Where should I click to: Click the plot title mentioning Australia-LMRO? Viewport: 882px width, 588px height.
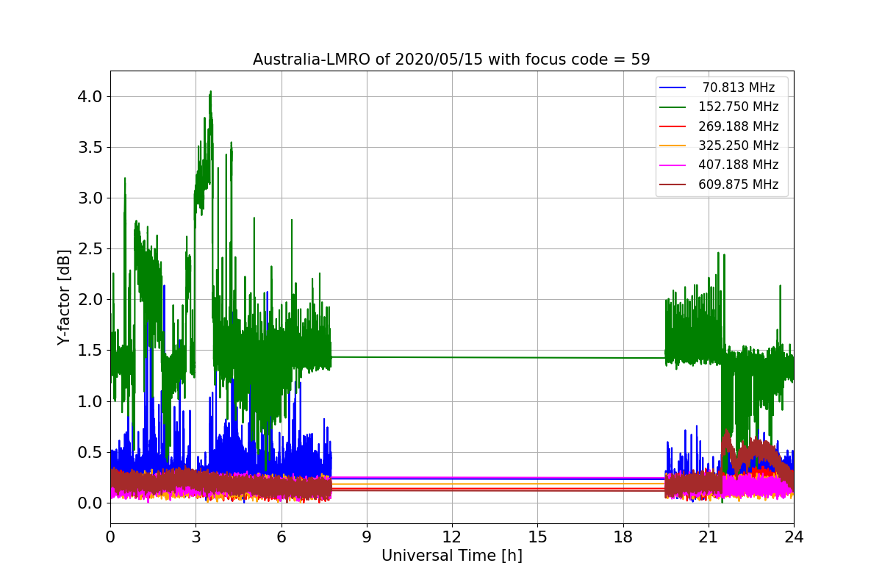pos(451,60)
